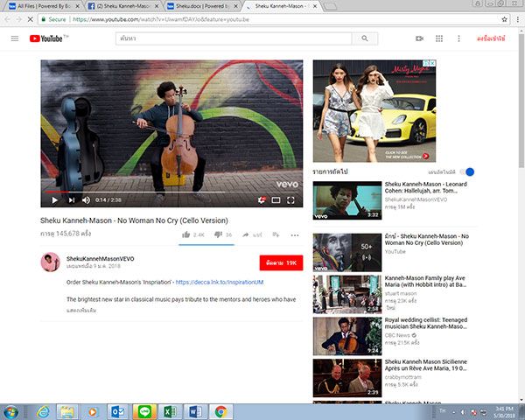Toggle the autoplay switch
The image size is (525, 420).
(x=470, y=172)
